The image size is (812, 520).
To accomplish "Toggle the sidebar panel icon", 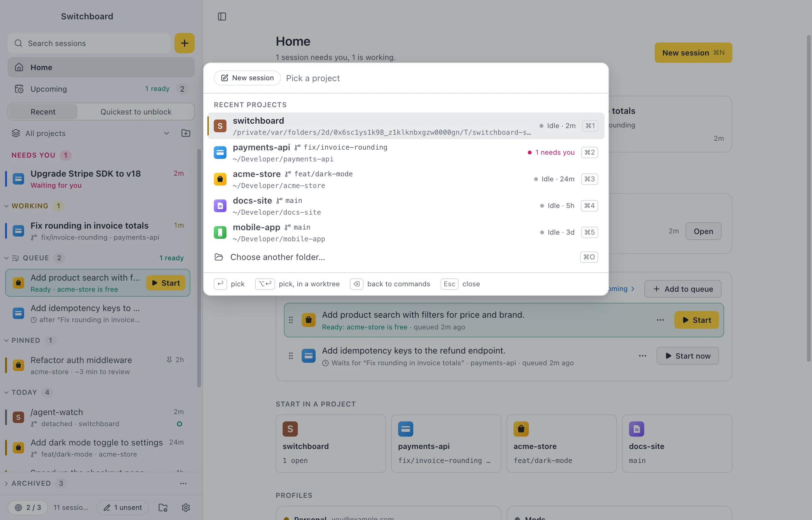I will (x=222, y=16).
